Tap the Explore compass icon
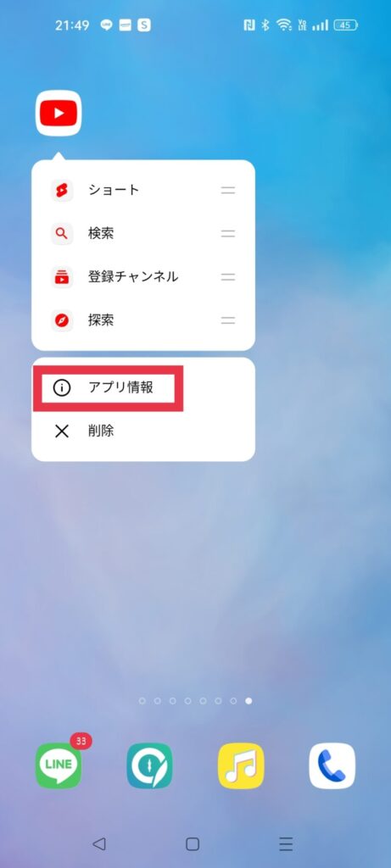The height and width of the screenshot is (868, 391). coord(61,320)
